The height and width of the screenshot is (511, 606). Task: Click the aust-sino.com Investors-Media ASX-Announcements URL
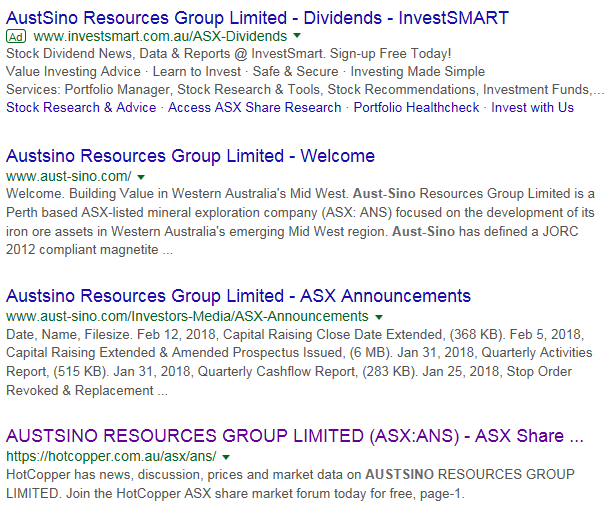(187, 317)
